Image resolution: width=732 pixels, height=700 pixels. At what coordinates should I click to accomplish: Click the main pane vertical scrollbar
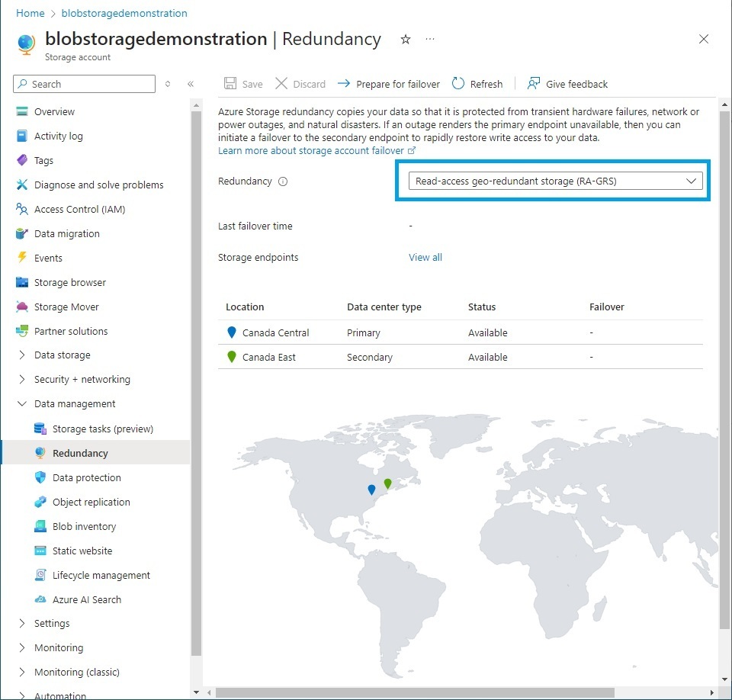pyautogui.click(x=724, y=369)
